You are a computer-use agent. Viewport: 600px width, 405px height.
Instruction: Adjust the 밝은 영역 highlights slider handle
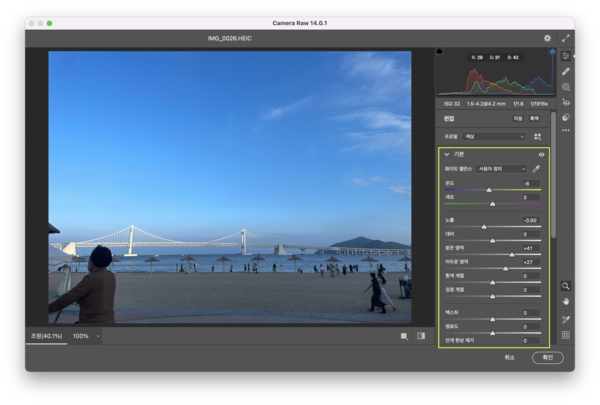(512, 255)
